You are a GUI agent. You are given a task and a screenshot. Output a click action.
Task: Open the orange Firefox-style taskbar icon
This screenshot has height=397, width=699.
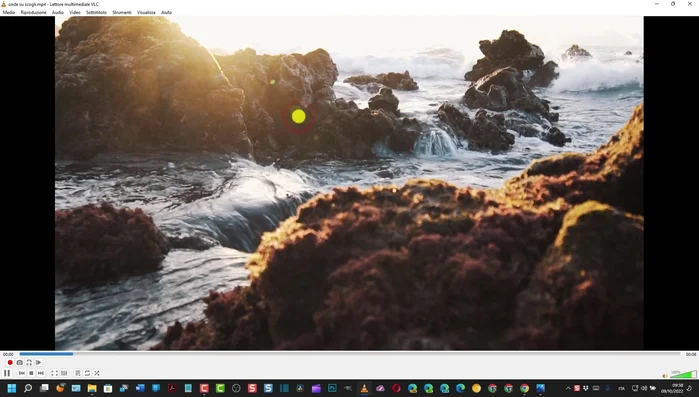click(x=60, y=389)
